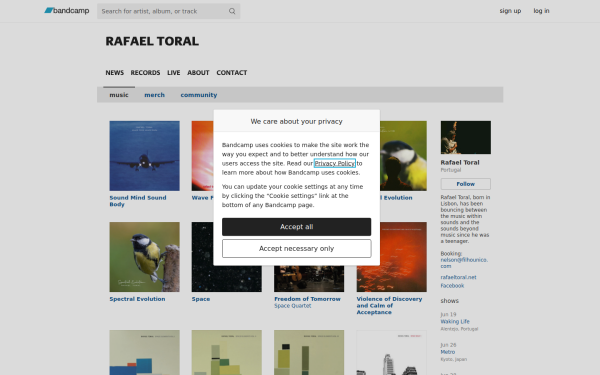Click the Rafael Toral name in sidebar

coord(460,163)
